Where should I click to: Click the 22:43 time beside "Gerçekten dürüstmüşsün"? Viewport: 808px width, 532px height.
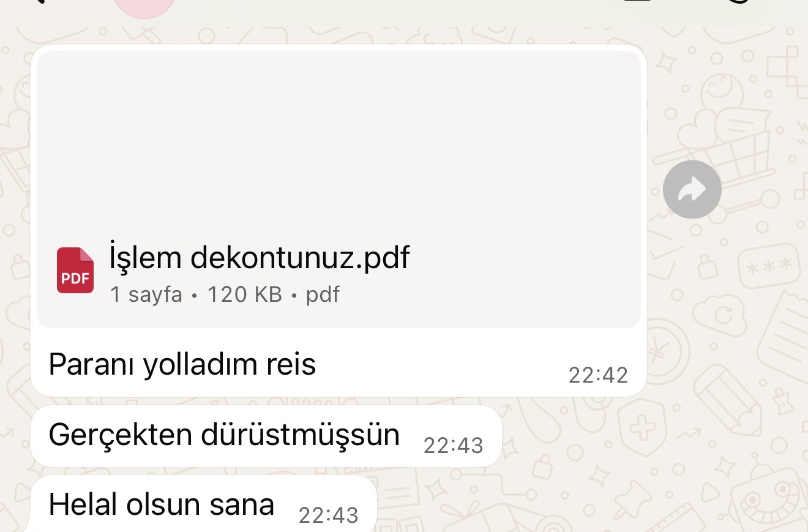coord(453,446)
